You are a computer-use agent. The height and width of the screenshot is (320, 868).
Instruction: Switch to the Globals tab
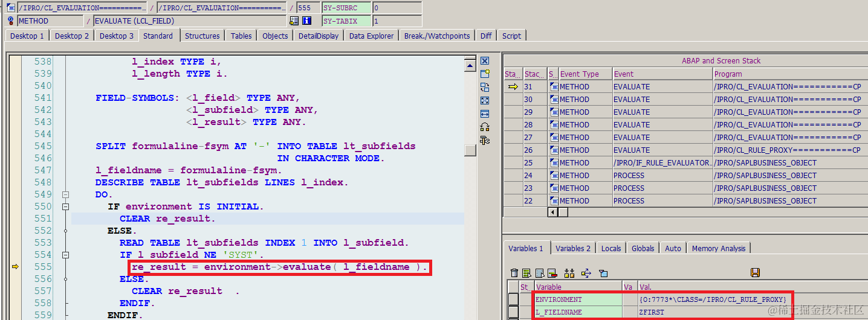coord(643,248)
